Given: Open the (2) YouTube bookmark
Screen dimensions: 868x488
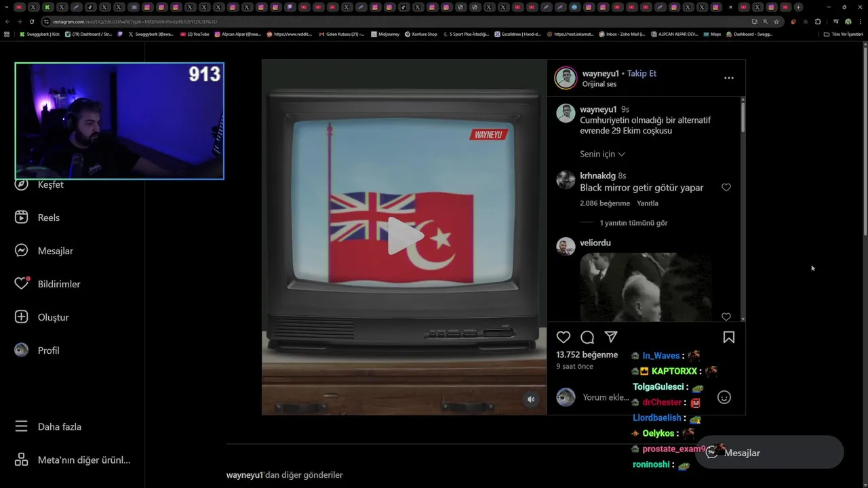Looking at the screenshot, I should (x=195, y=34).
